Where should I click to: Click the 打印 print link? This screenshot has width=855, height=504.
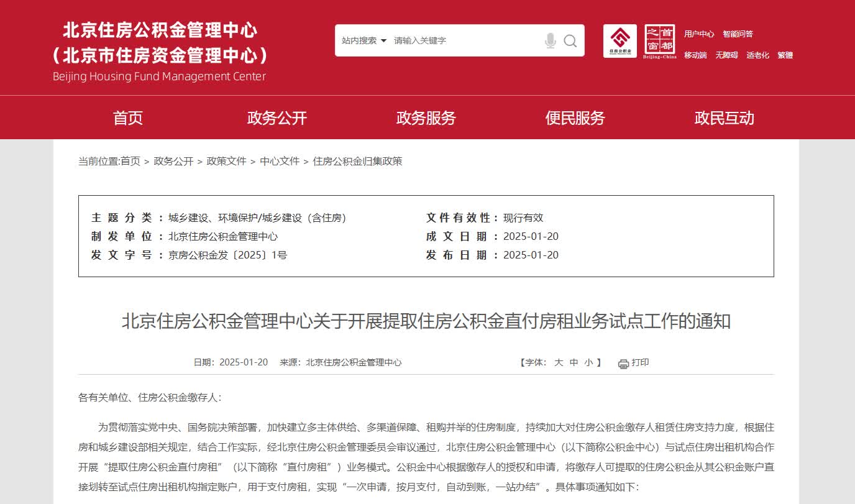tap(640, 362)
